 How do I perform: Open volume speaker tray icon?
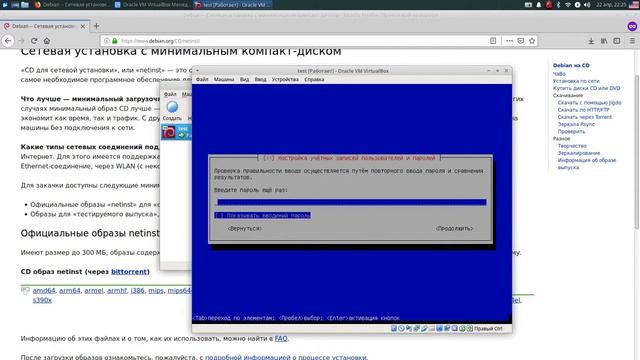pos(587,5)
